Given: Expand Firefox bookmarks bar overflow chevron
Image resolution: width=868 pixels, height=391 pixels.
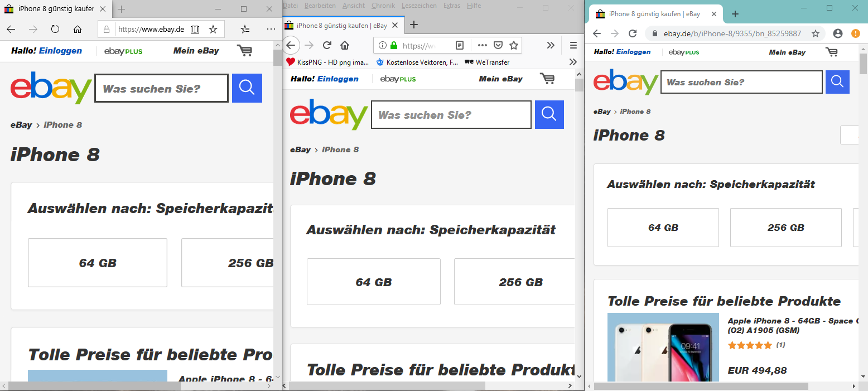Looking at the screenshot, I should point(573,62).
